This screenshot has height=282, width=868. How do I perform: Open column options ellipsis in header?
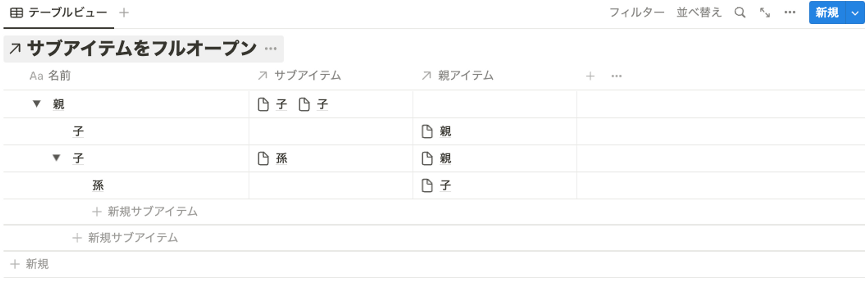click(x=616, y=76)
